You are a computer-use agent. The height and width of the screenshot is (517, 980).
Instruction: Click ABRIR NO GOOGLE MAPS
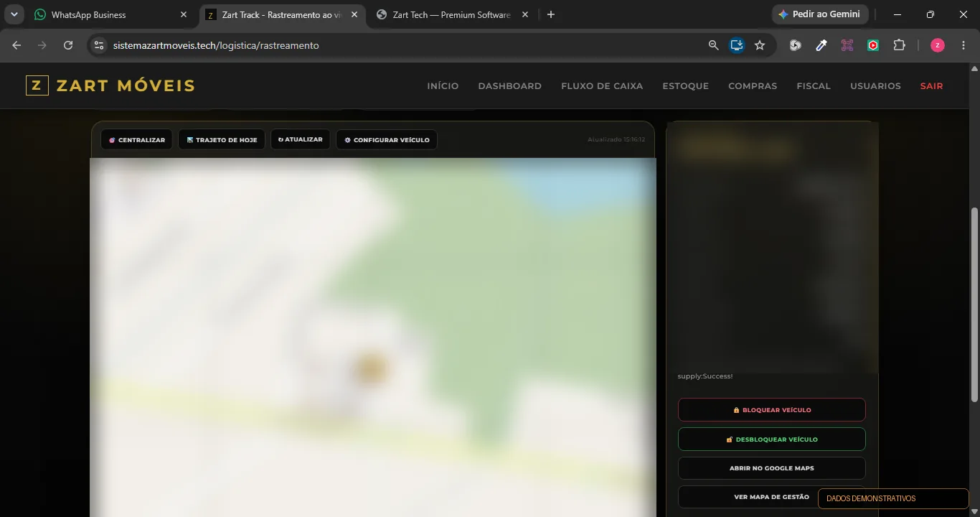tap(772, 468)
